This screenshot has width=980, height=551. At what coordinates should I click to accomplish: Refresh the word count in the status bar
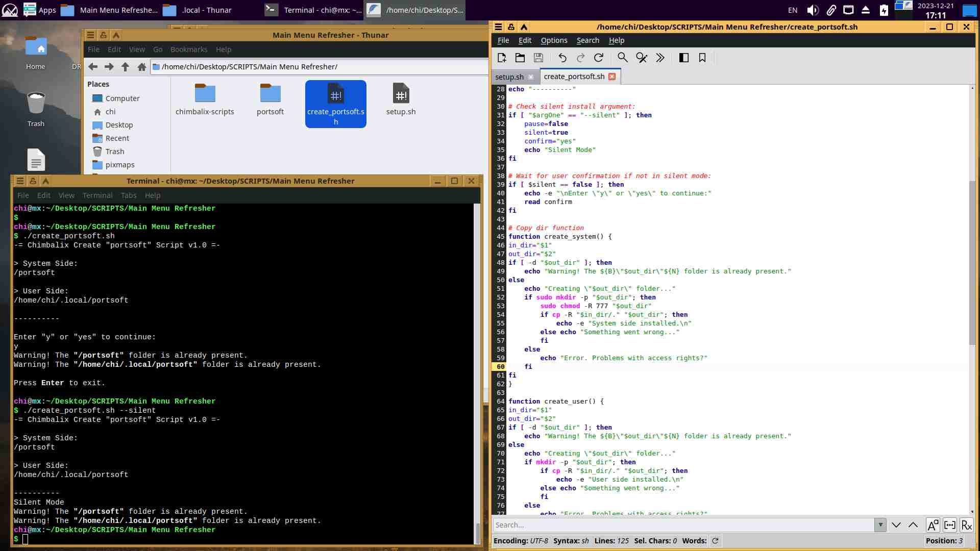(715, 541)
